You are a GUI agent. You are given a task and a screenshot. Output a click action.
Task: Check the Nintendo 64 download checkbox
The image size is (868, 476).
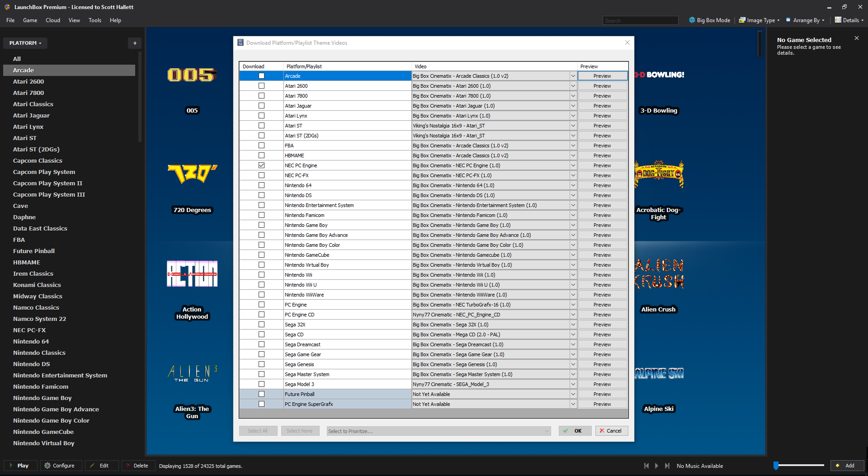tap(261, 185)
